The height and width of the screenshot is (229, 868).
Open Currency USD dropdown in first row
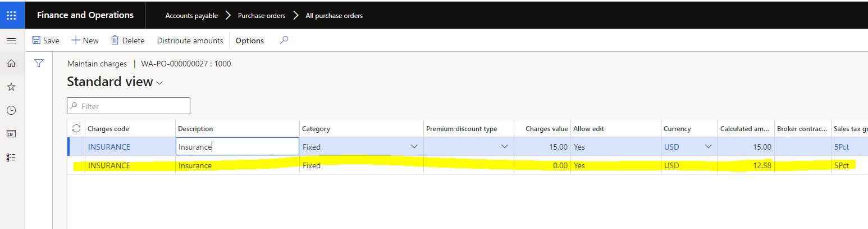tap(708, 146)
